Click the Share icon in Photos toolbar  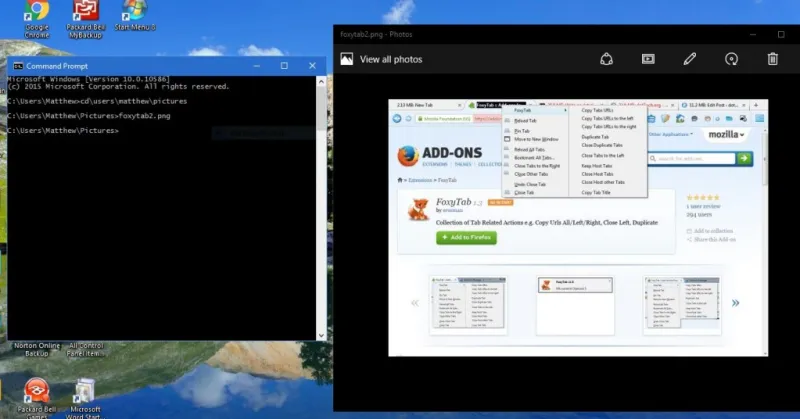pyautogui.click(x=606, y=59)
